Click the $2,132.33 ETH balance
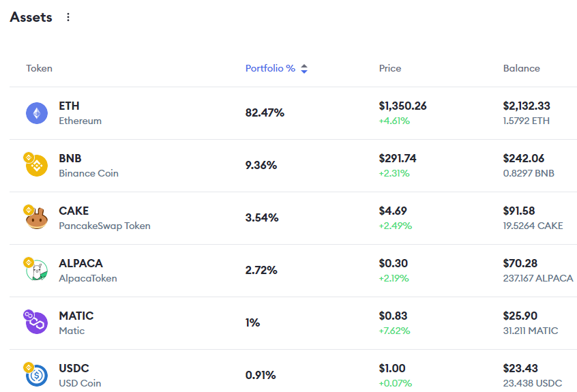Viewport: 577px width, 392px height. [x=527, y=106]
